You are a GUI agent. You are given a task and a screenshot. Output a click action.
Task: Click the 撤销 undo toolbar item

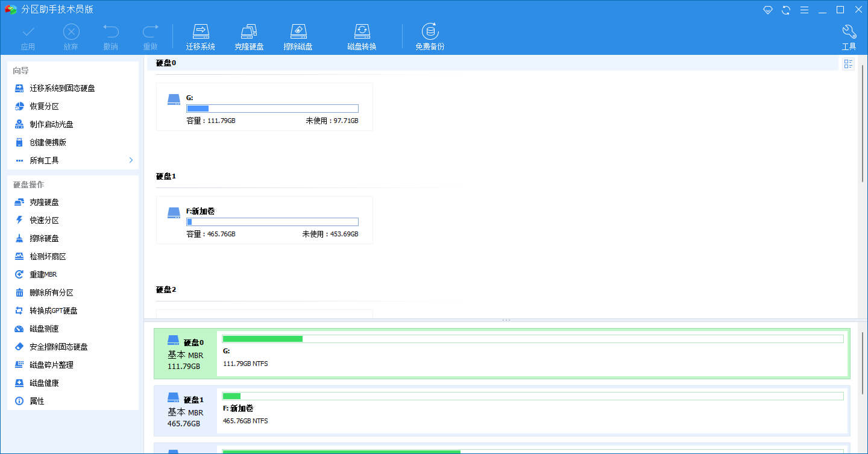coord(110,35)
